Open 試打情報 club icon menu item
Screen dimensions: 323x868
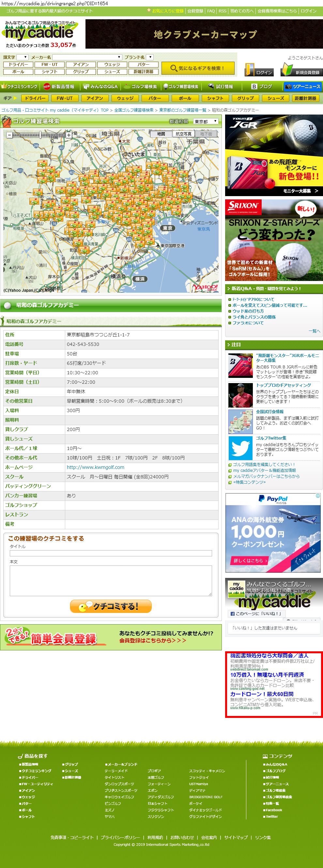[221, 86]
